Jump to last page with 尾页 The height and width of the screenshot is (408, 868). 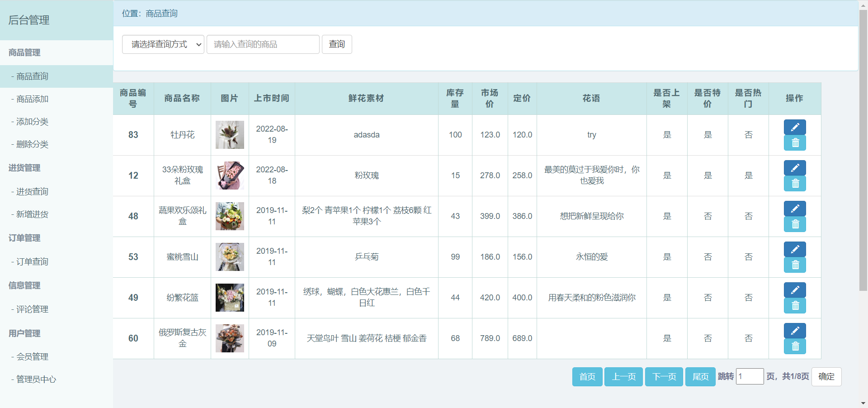(x=700, y=377)
